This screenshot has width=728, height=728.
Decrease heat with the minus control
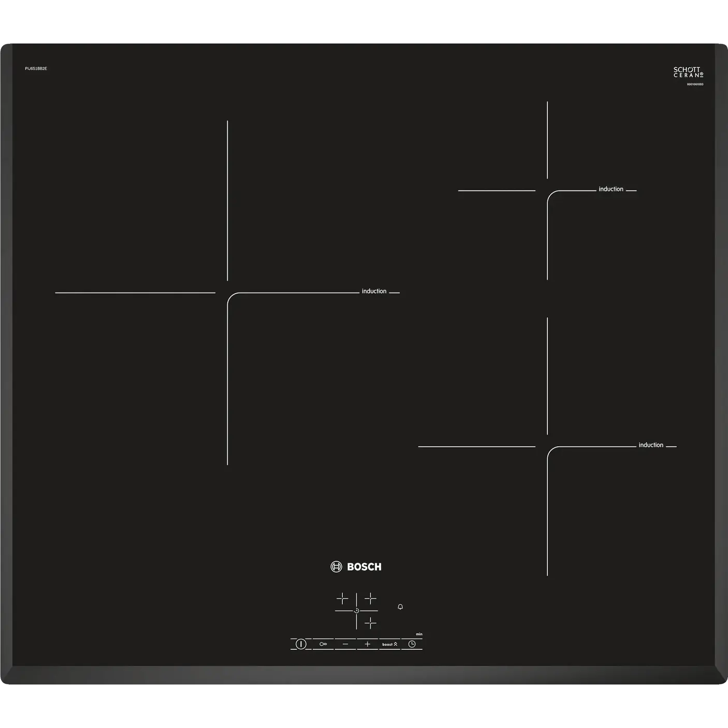345,644
